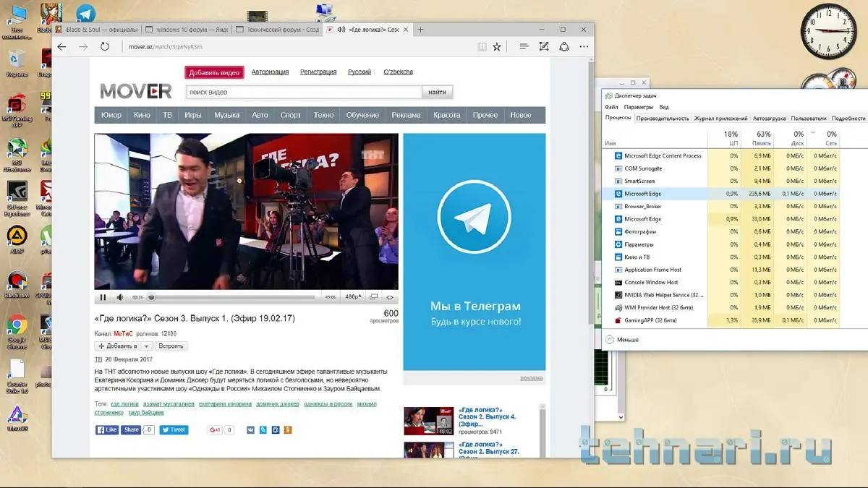Open the Edge Hub icon
This screenshot has width=868, height=488.
(x=524, y=46)
